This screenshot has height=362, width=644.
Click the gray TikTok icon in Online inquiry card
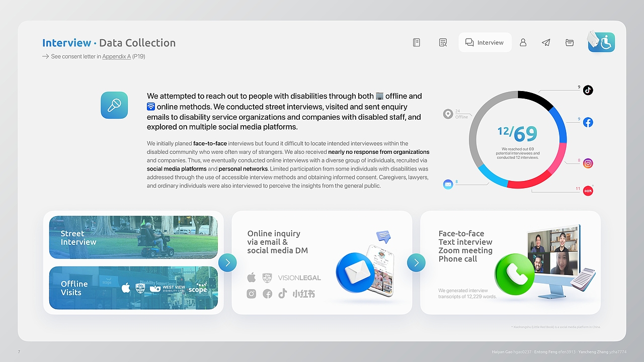tap(283, 294)
